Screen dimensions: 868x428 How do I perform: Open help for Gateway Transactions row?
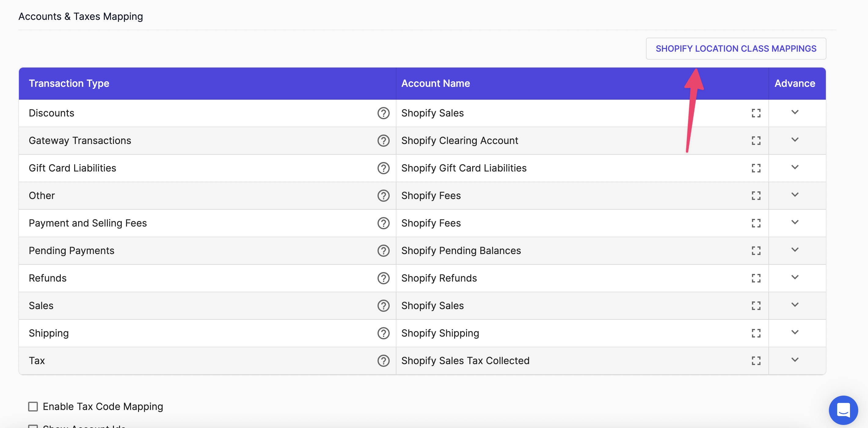click(x=383, y=141)
